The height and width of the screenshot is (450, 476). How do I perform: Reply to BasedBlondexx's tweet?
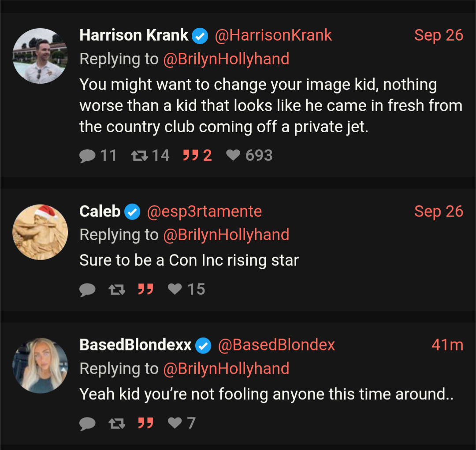tap(88, 424)
